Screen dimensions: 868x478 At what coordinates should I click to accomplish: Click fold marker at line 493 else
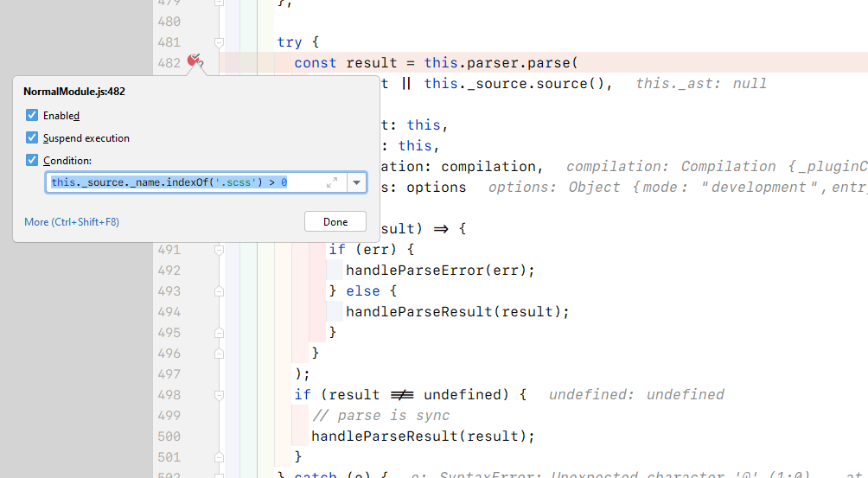pyautogui.click(x=220, y=291)
